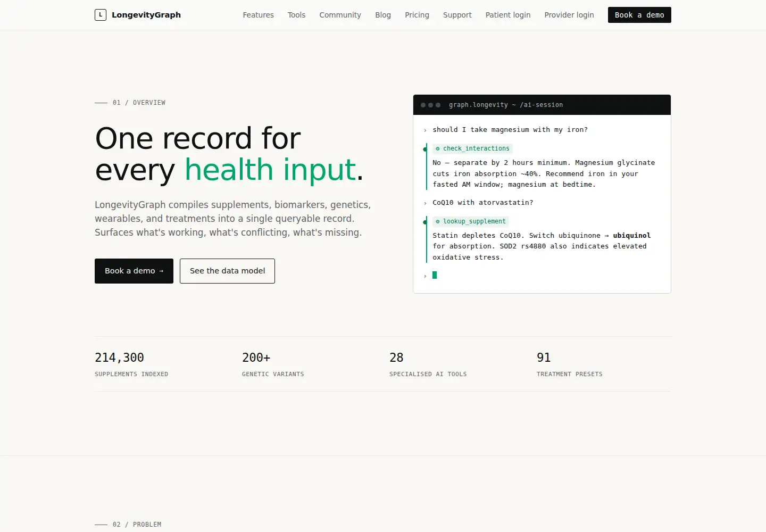
Task: Click the check_interactions tool badge
Action: (x=472, y=148)
